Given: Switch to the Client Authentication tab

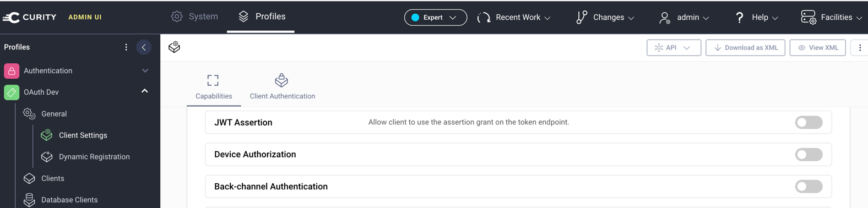Looking at the screenshot, I should [283, 87].
